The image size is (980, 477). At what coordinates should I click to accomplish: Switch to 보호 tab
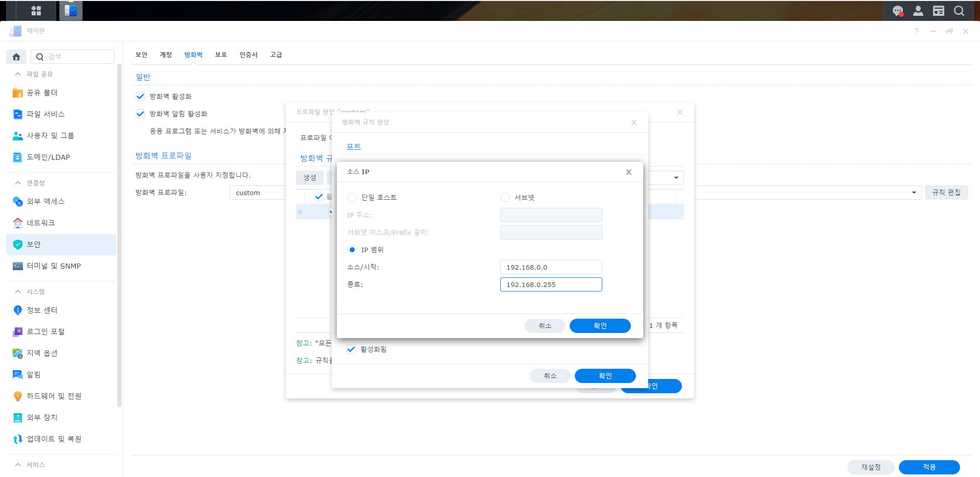pyautogui.click(x=221, y=55)
